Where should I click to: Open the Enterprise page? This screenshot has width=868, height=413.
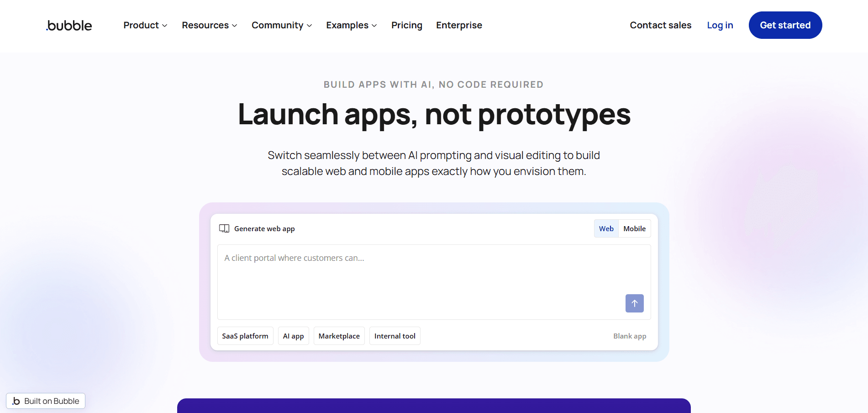click(459, 25)
